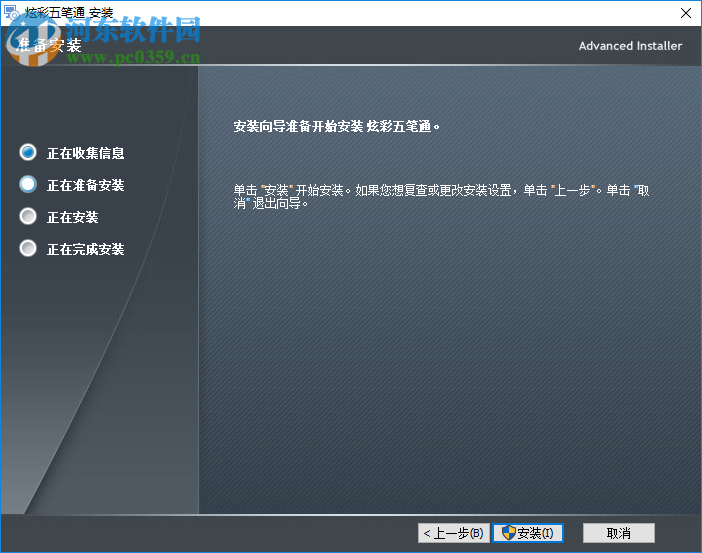Click the 安装向导准备开始安装 heading text
The height and width of the screenshot is (553, 702).
(x=336, y=127)
